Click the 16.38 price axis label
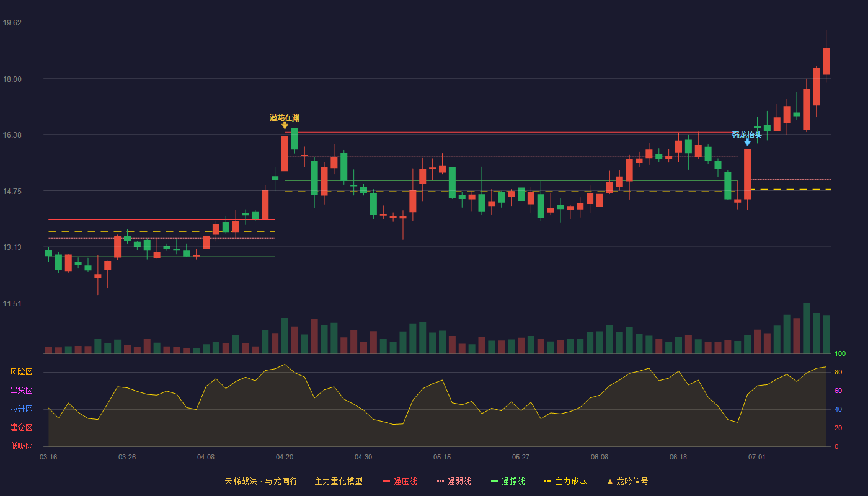The width and height of the screenshot is (868, 496). tap(12, 135)
